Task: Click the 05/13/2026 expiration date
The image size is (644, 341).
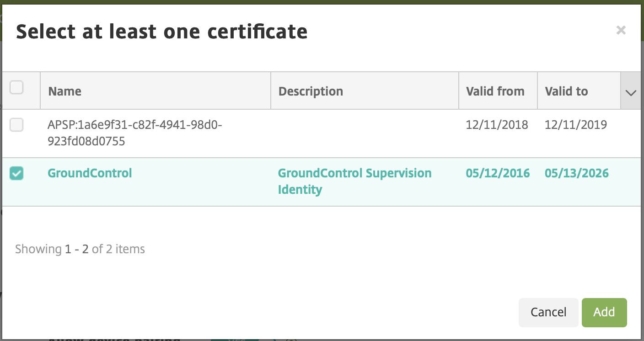Action: [577, 173]
